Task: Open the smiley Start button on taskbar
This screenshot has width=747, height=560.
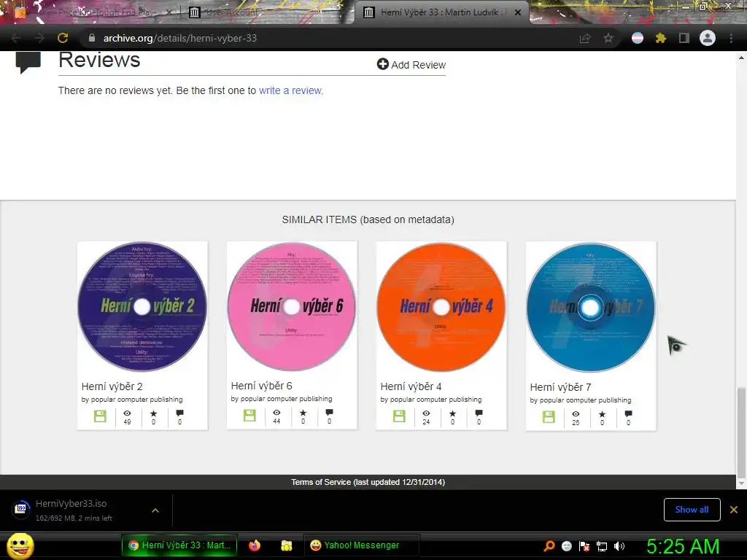Action: (20, 545)
